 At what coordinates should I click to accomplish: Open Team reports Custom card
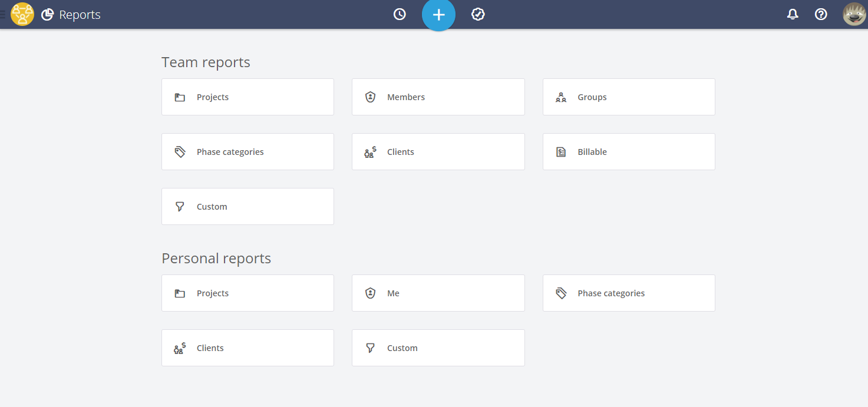coord(247,207)
